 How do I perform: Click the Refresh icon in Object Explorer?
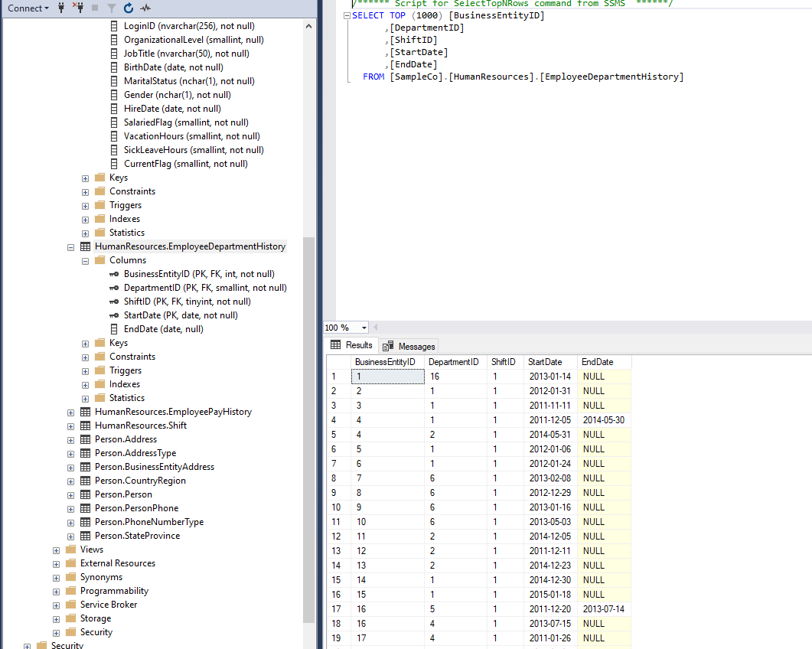(129, 8)
